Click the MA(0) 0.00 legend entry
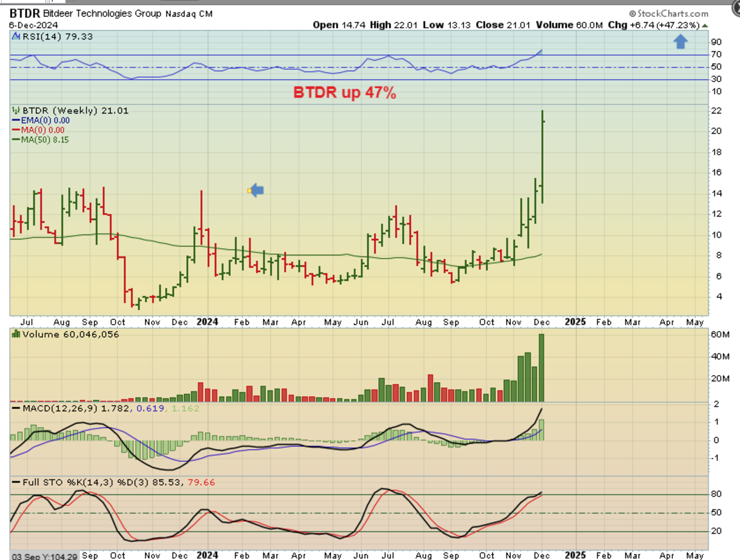740x560 pixels. [39, 130]
